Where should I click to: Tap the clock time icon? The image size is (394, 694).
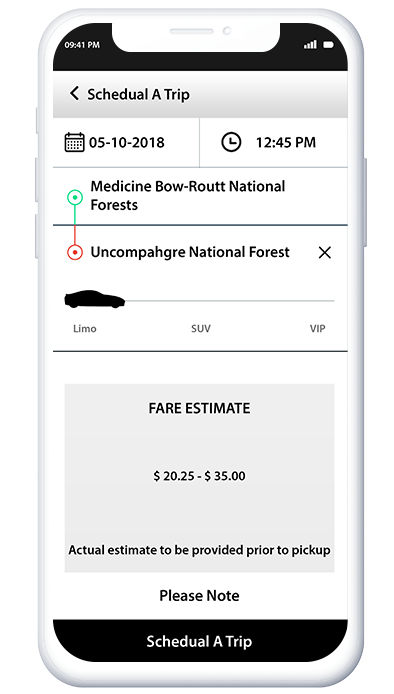tap(231, 143)
